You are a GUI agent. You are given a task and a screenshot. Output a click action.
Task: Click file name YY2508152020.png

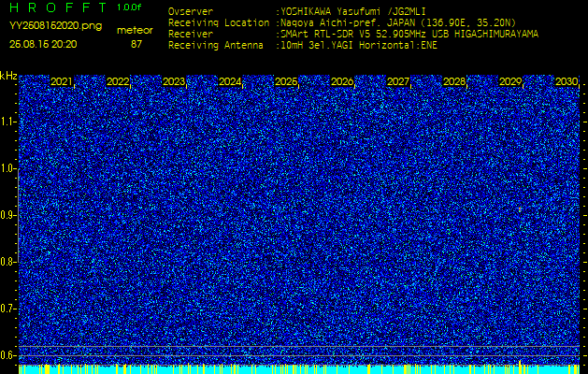click(x=55, y=26)
